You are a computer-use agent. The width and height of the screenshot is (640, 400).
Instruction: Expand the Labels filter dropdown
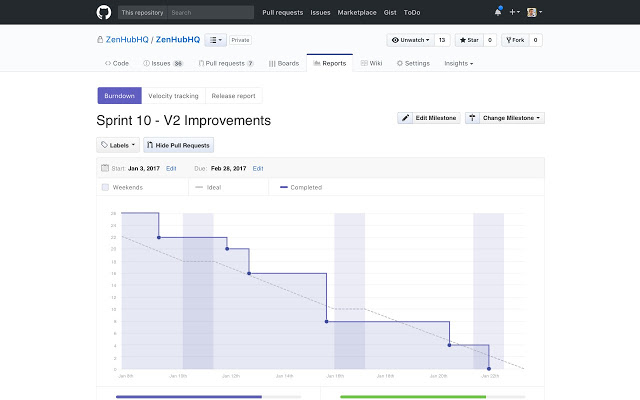[118, 145]
